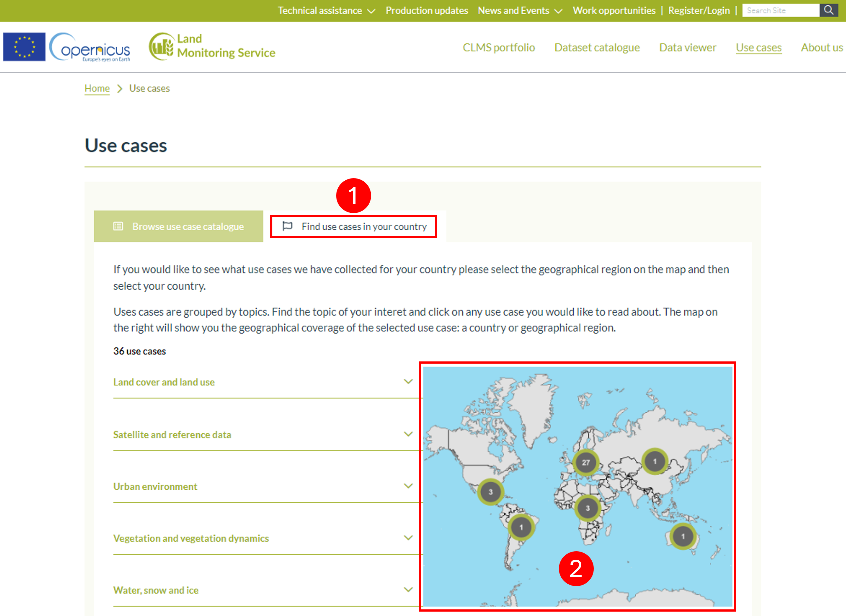The width and height of the screenshot is (846, 616).
Task: Open Data viewer in main navigation
Action: point(688,47)
